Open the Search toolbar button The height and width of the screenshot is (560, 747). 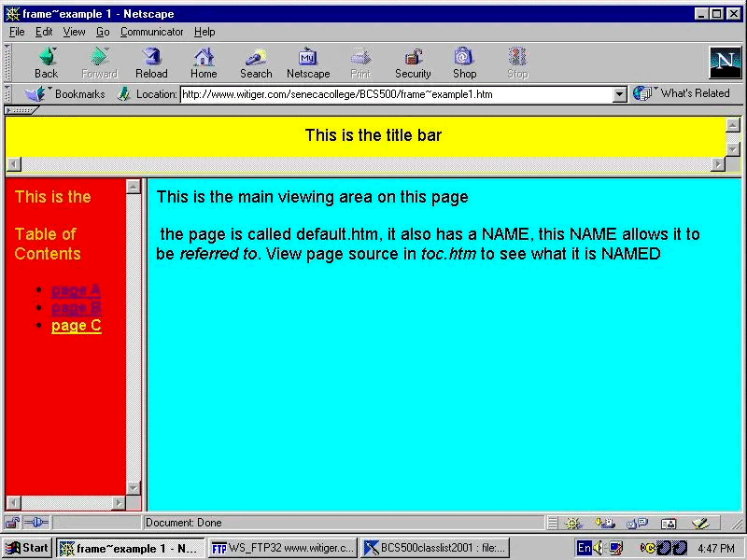click(x=256, y=63)
